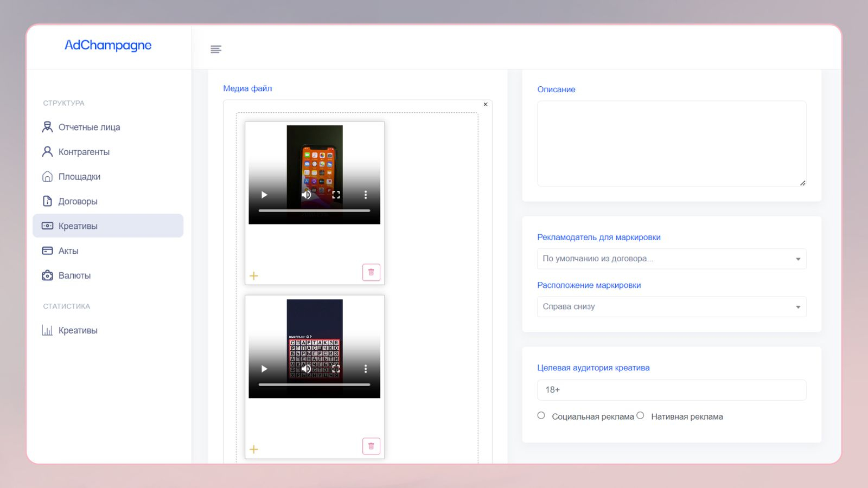Click yellow plus icon under first video
The width and height of the screenshot is (868, 488).
(254, 276)
